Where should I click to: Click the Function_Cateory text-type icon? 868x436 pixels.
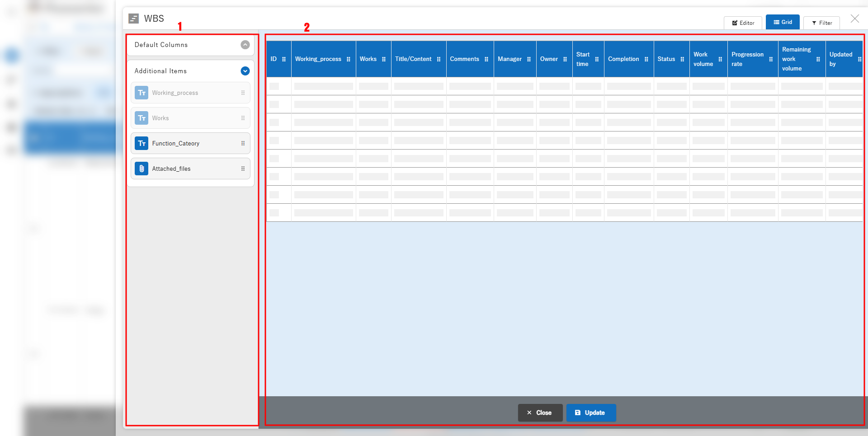point(142,143)
